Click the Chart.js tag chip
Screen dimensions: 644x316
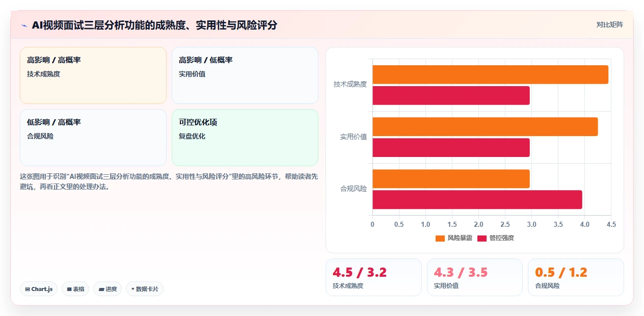(x=39, y=289)
